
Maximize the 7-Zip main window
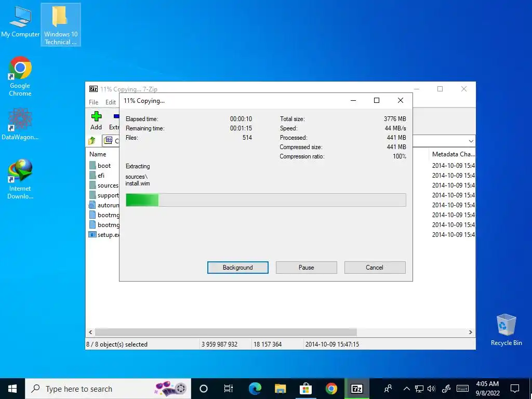coord(440,89)
